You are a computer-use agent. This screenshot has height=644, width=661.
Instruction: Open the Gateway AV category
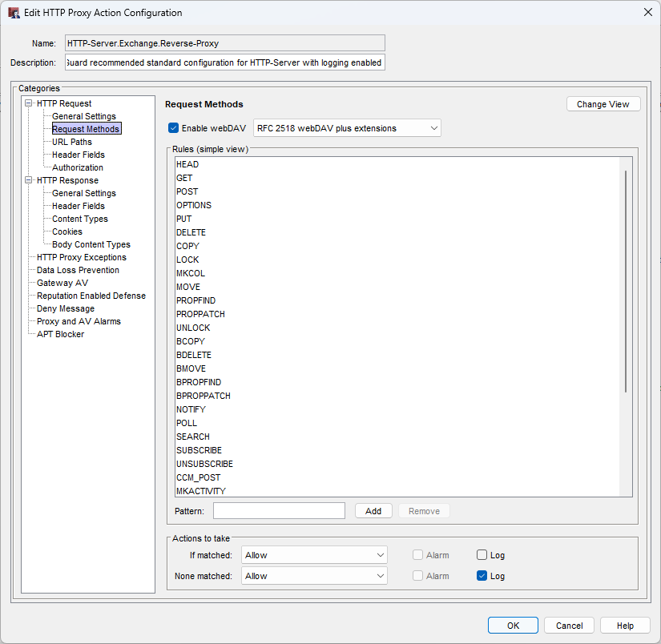pyautogui.click(x=62, y=283)
